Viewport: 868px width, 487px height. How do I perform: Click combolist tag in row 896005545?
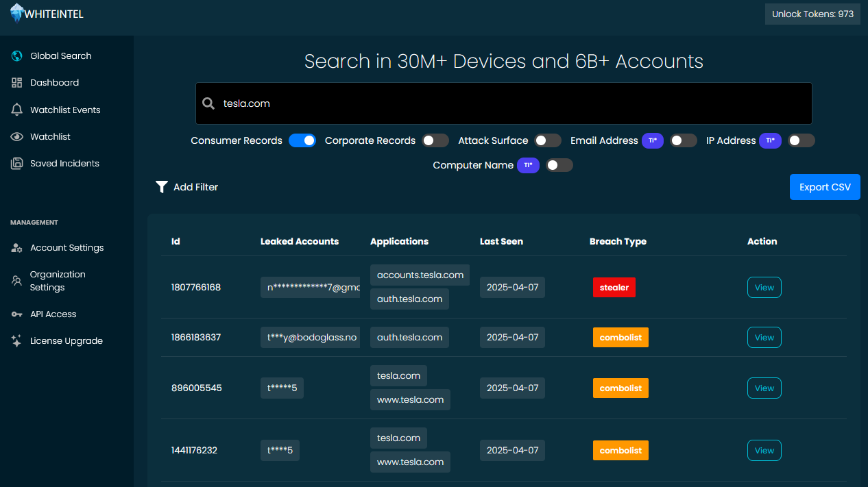[x=620, y=388]
